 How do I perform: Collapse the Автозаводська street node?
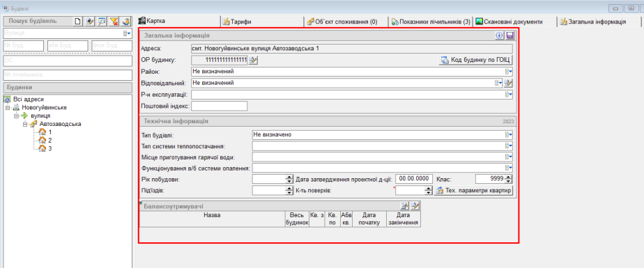[x=24, y=124]
